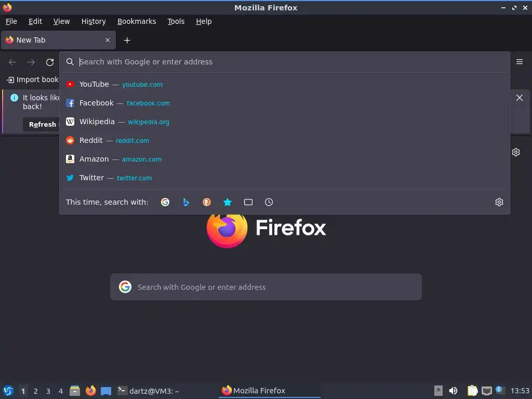Click the Refresh Firefox button
Viewport: 532px width, 399px height.
coord(42,125)
